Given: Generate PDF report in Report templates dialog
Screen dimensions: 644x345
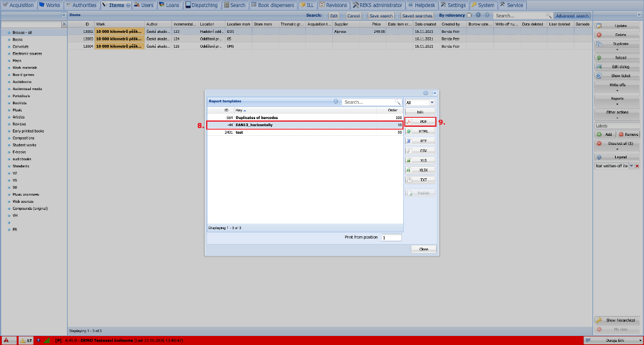Looking at the screenshot, I should [x=420, y=122].
